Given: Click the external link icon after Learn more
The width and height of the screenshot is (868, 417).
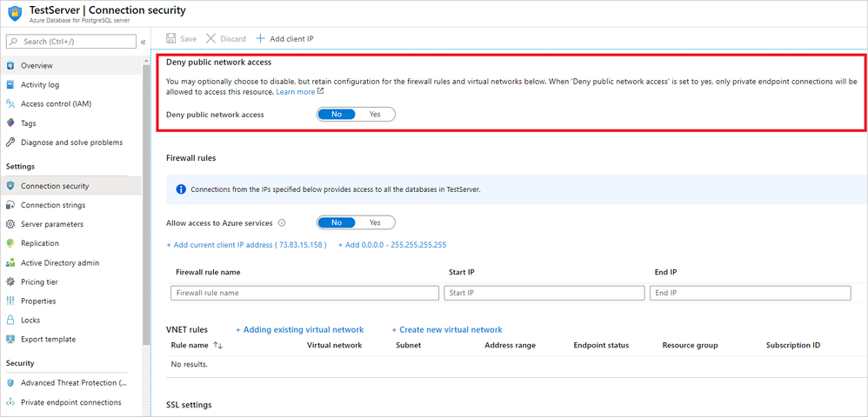Looking at the screenshot, I should click(321, 92).
